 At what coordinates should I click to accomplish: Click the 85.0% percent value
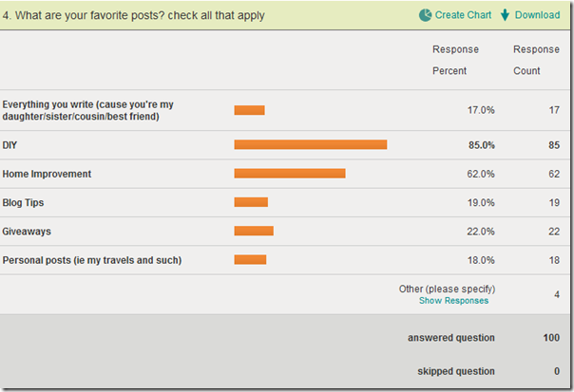[x=480, y=145]
